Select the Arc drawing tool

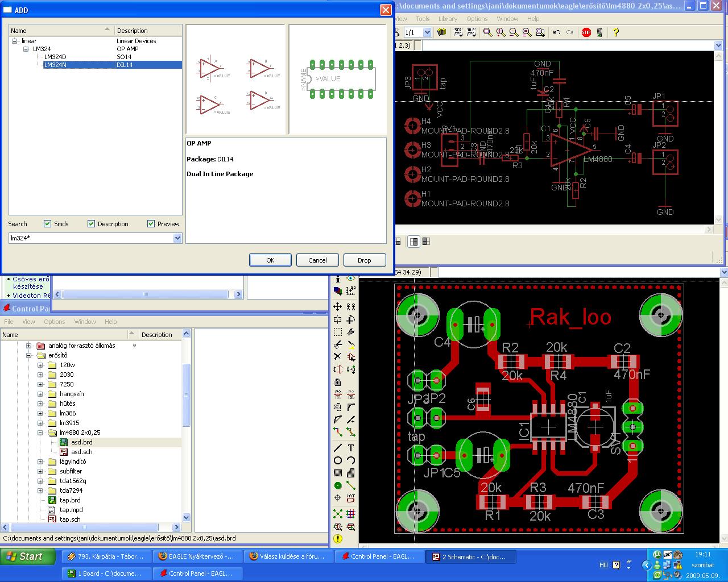point(351,460)
